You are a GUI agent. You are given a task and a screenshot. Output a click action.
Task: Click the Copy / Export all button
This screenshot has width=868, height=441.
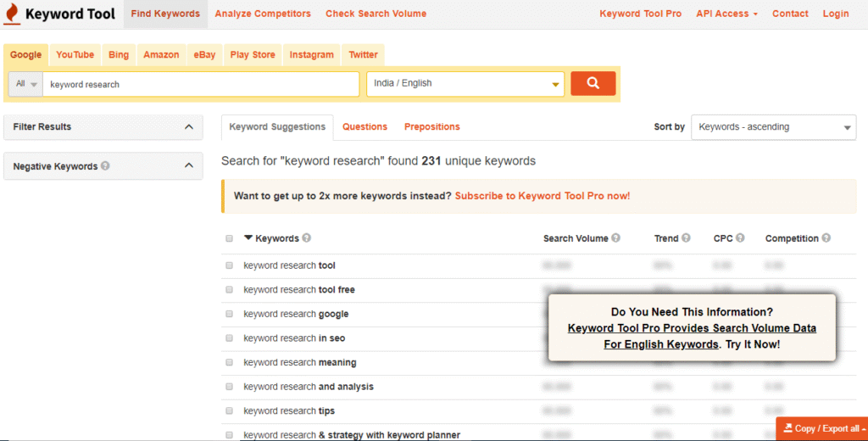coord(821,428)
